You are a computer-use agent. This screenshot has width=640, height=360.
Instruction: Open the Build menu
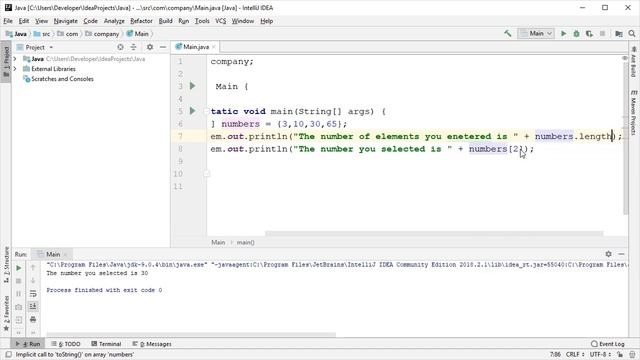[x=165, y=21]
